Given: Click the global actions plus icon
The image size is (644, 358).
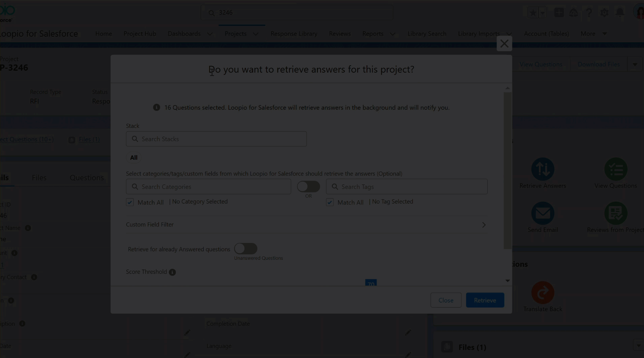Looking at the screenshot, I should [559, 13].
